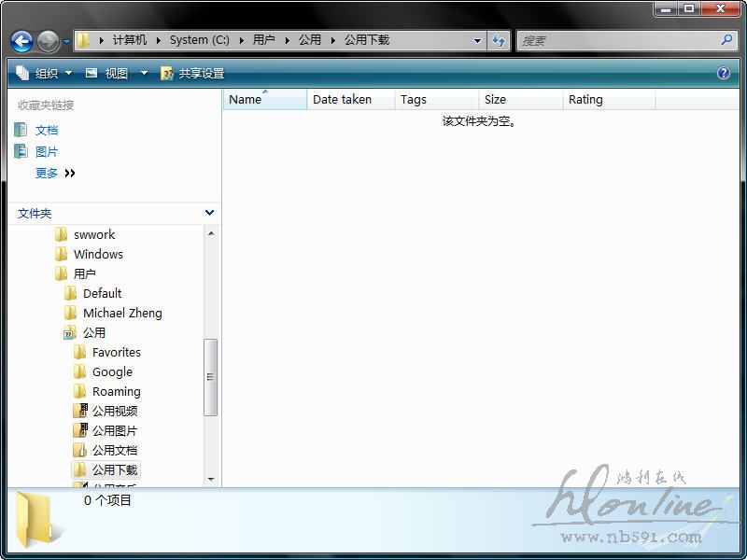Select Google folder in tree
The width and height of the screenshot is (747, 560).
pos(112,371)
